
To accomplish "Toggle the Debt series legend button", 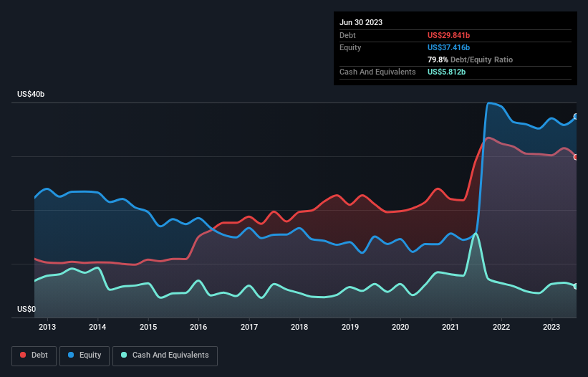I will click(34, 355).
